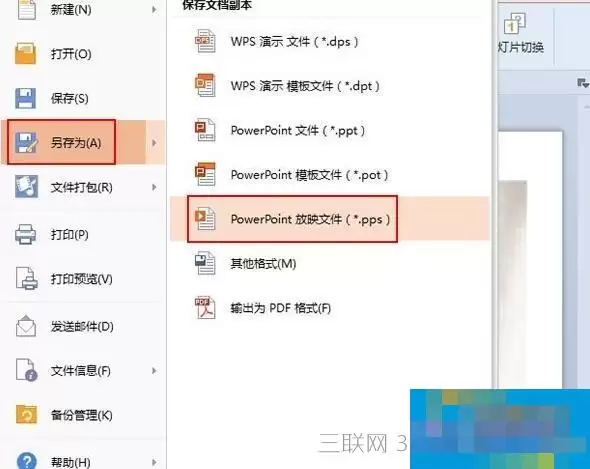Open the folder icon for 打开(O)
Viewport: 590px width, 469px height.
tap(26, 53)
